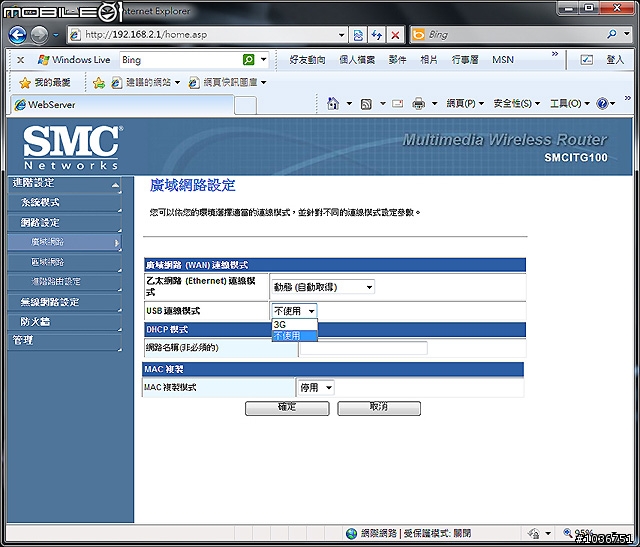Open the recent pages dropdown beside Forward
The height and width of the screenshot is (547, 640).
click(56, 35)
